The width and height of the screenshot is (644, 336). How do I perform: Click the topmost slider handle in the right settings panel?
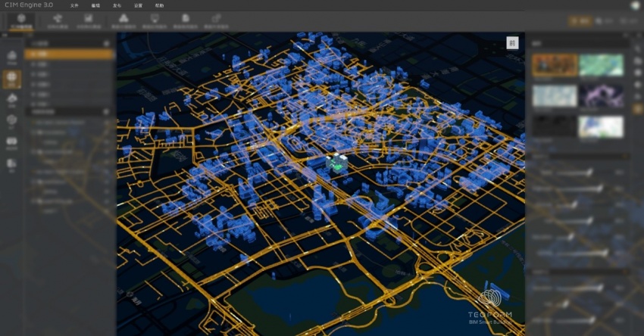(x=589, y=173)
